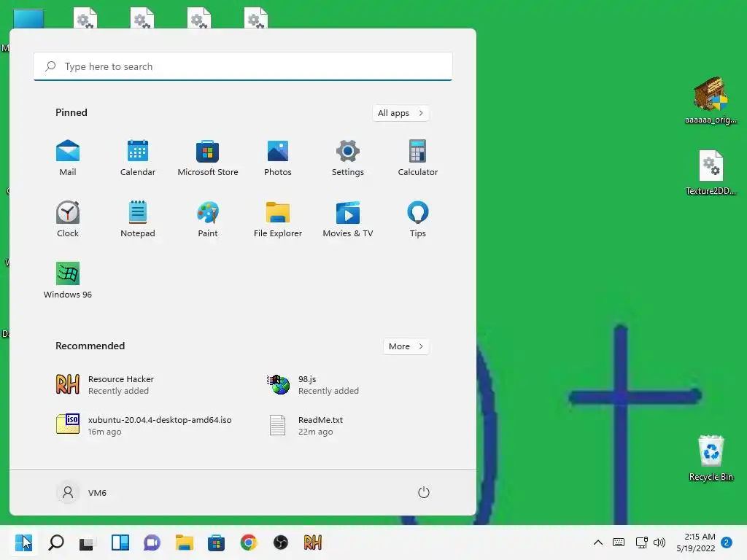Open the Photos app
747x560 pixels.
pyautogui.click(x=278, y=158)
